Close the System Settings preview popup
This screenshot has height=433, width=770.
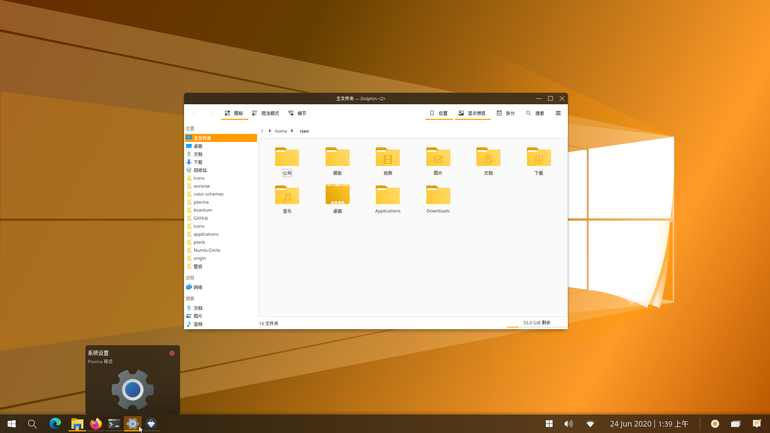[x=172, y=353]
